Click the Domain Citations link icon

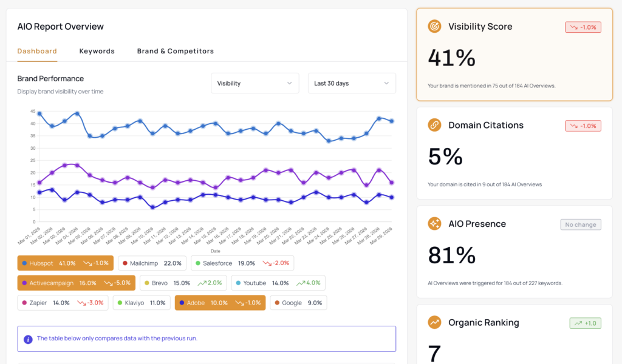[434, 125]
